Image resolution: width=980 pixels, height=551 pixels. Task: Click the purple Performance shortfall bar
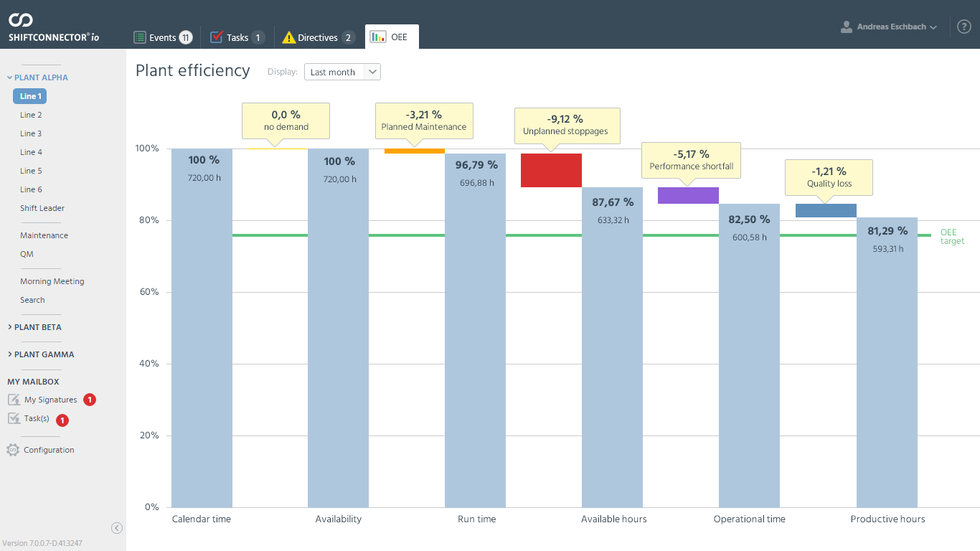point(688,195)
